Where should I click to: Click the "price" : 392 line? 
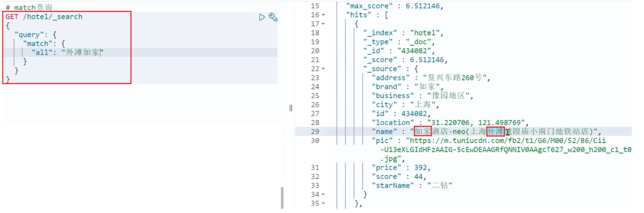(x=399, y=168)
